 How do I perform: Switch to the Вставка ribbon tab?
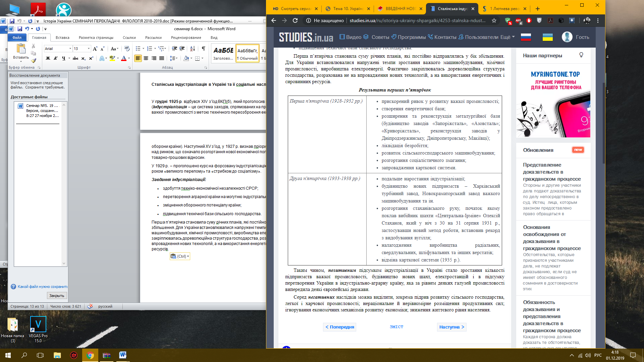[x=62, y=38]
